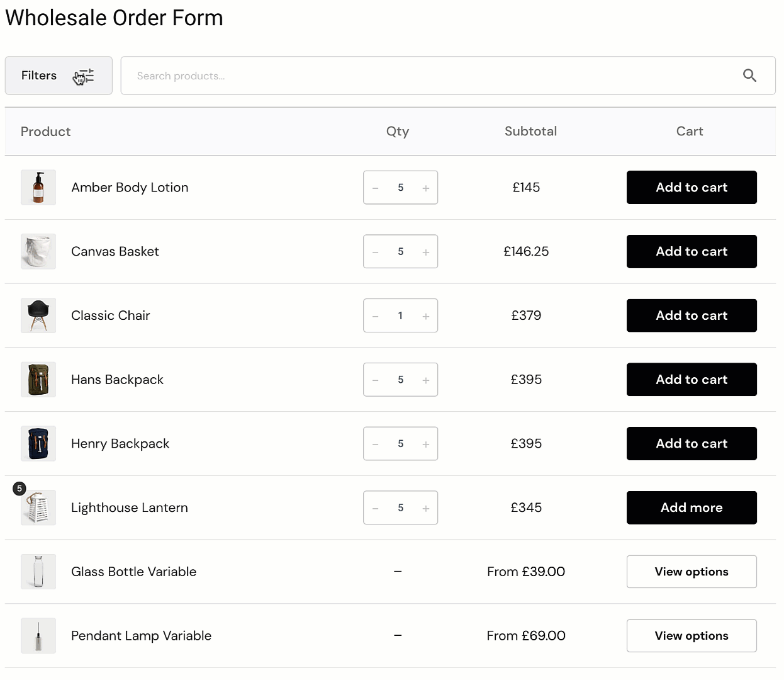Increase Hans Backpack quantity with plus icon
This screenshot has height=680, width=784.
click(x=426, y=380)
